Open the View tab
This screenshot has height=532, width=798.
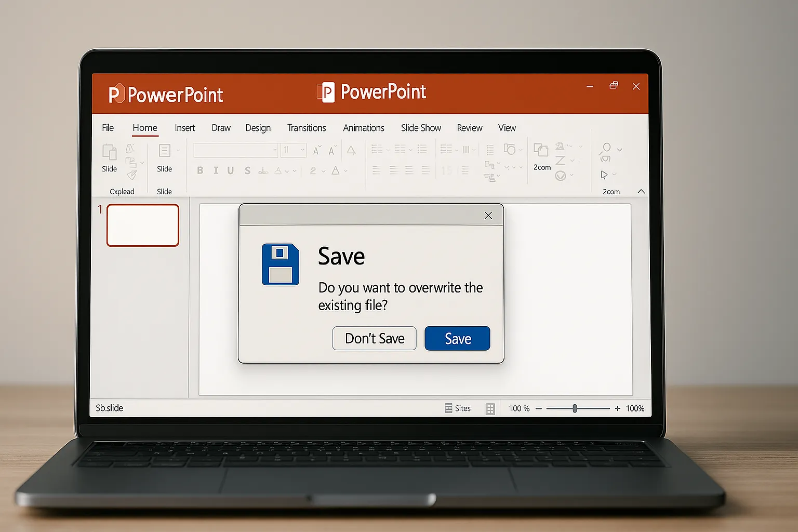pos(507,128)
